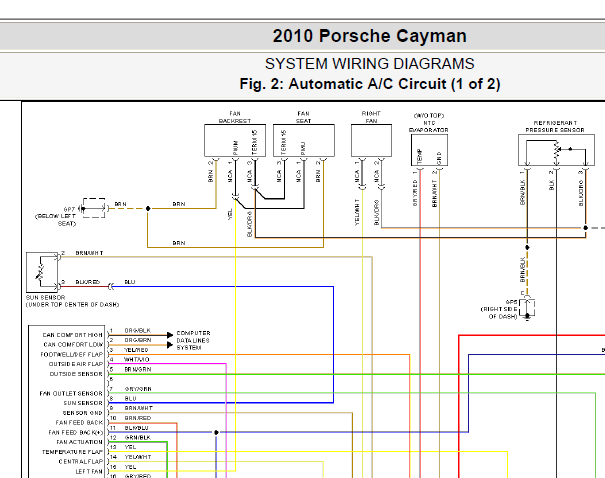Select the OUTSIDE AIR FLAP pin label

pos(76,364)
